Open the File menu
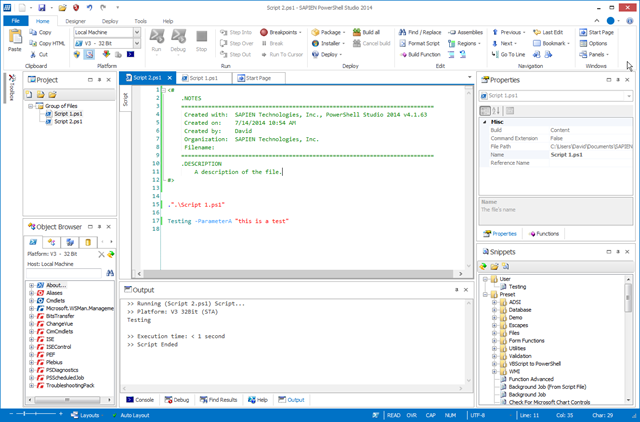The height and width of the screenshot is (422, 640). [x=16, y=21]
